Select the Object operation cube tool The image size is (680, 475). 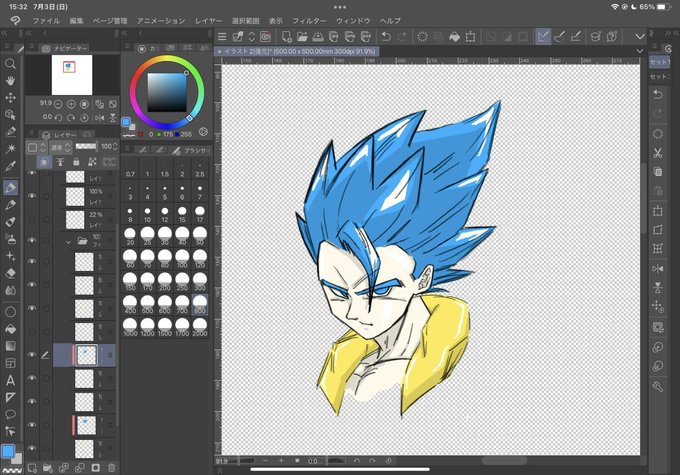coord(10,115)
